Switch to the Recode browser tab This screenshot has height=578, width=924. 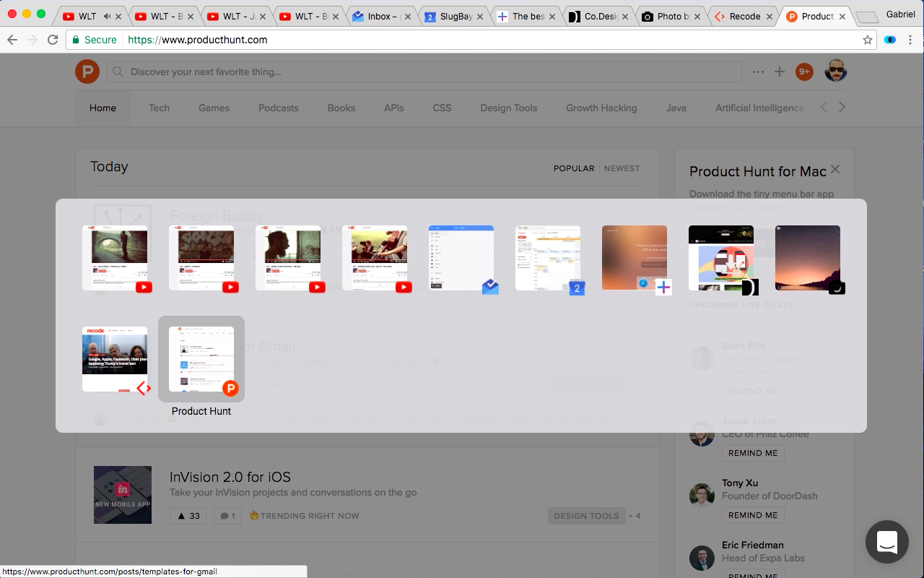(x=741, y=16)
